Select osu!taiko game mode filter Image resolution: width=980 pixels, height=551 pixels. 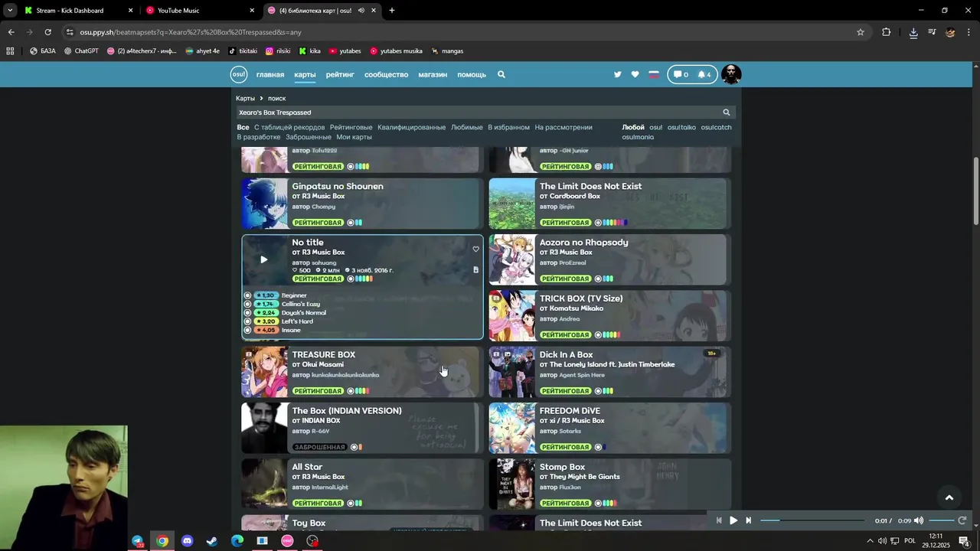pyautogui.click(x=681, y=127)
